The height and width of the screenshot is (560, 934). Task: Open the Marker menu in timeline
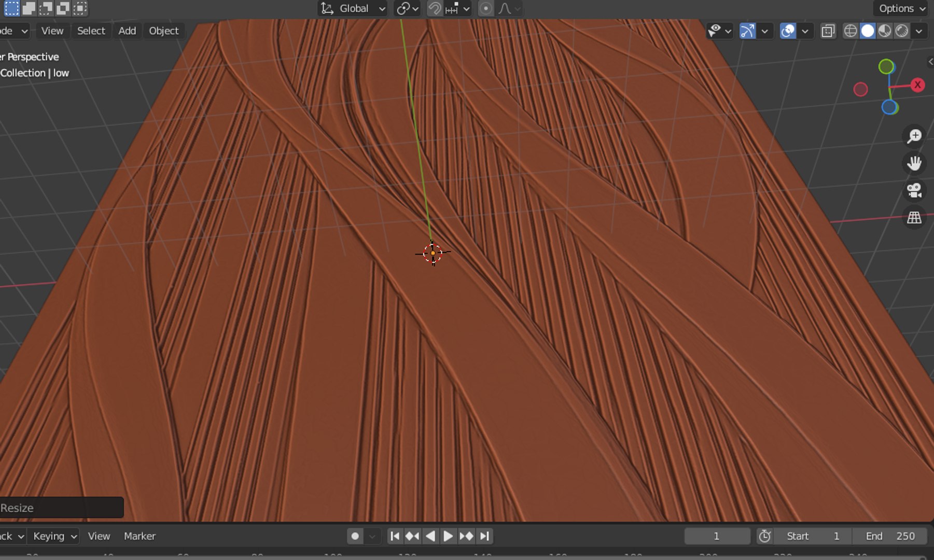[x=140, y=536]
